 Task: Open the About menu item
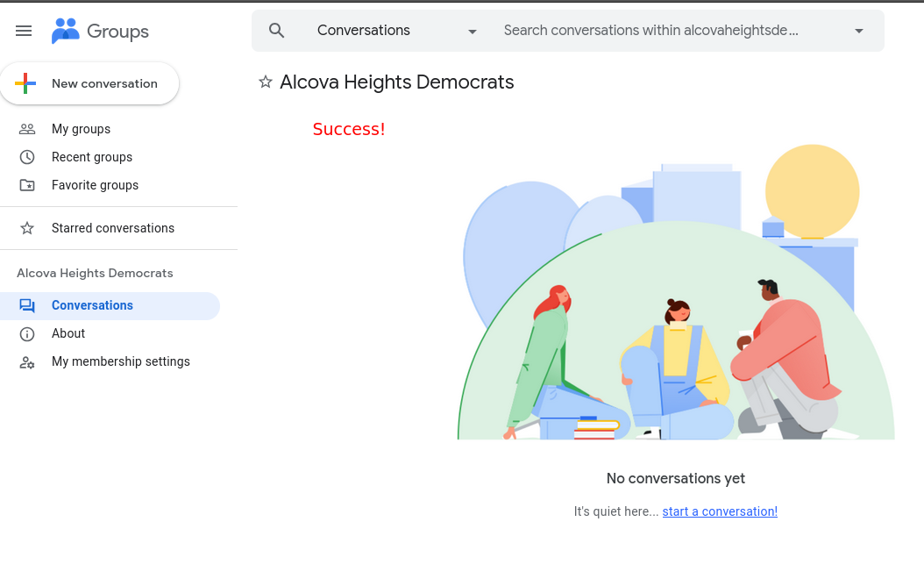coord(68,333)
